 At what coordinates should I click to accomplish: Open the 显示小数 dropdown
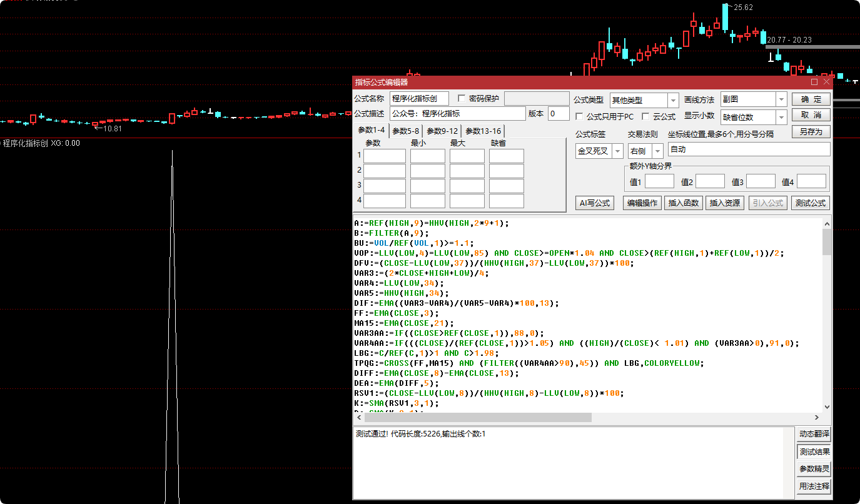tap(781, 117)
